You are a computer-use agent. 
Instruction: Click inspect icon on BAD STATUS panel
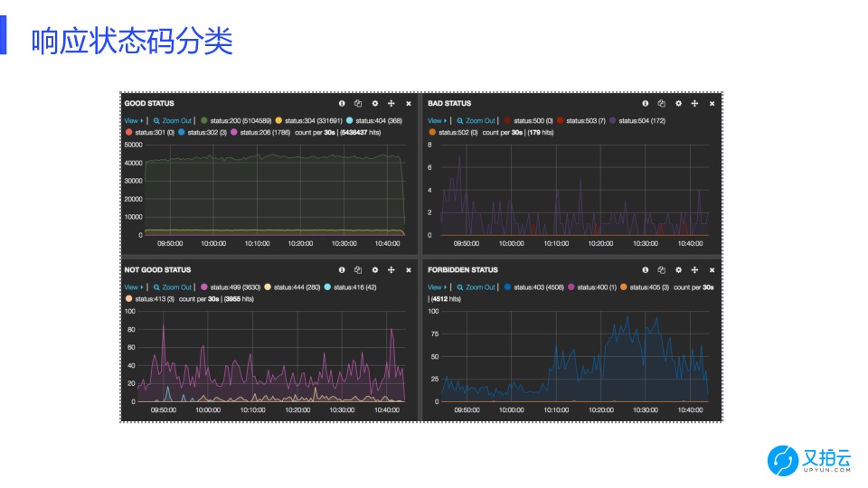pos(662,103)
